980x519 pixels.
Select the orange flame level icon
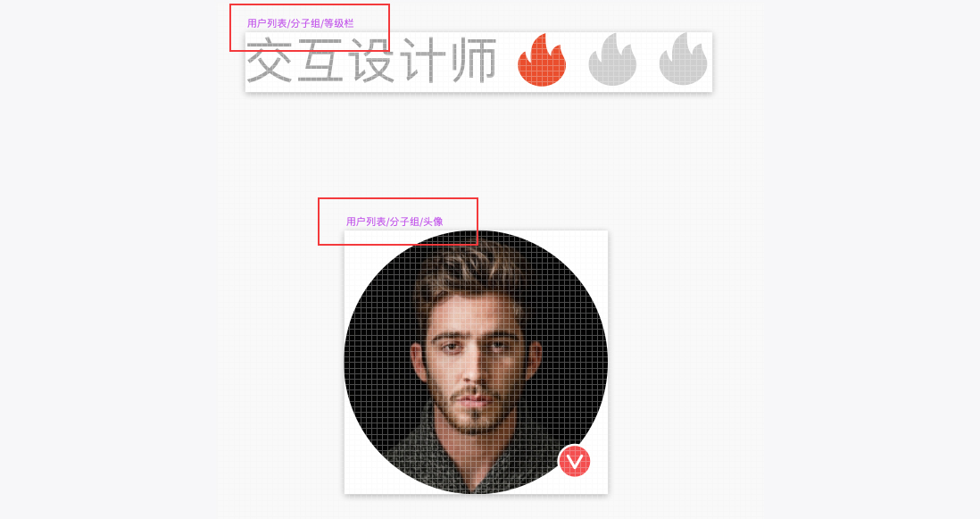(x=542, y=60)
